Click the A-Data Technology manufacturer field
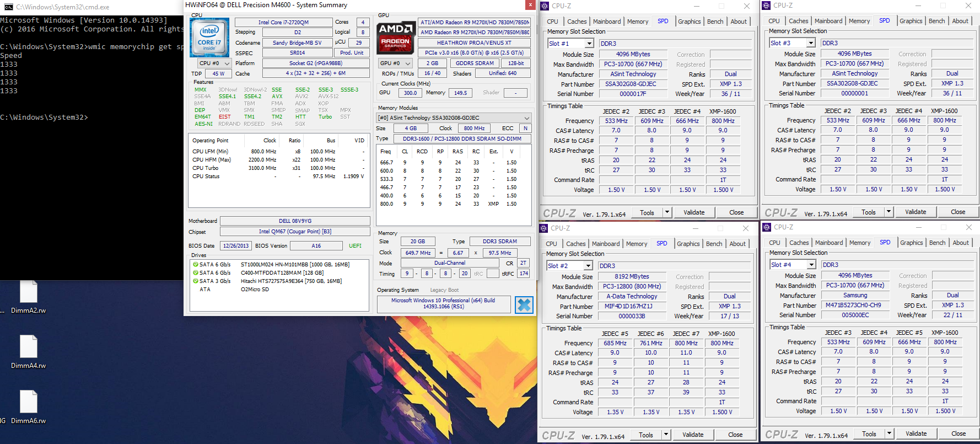This screenshot has height=444, width=980. click(631, 296)
